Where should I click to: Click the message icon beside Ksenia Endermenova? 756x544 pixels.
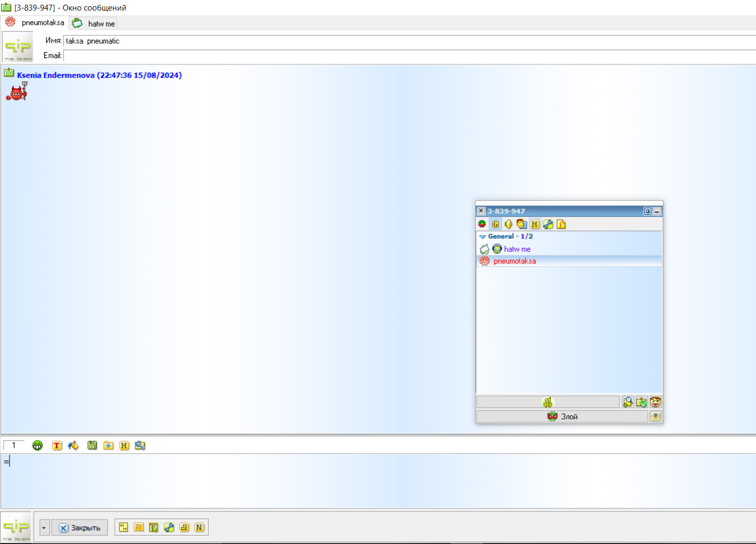[x=9, y=73]
